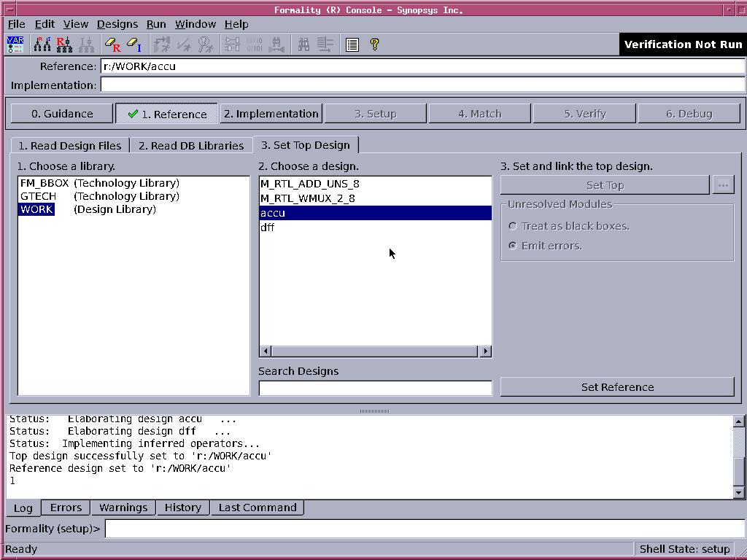
Task: Click the grayed magnifier runner diagnose icon
Action: click(x=206, y=44)
